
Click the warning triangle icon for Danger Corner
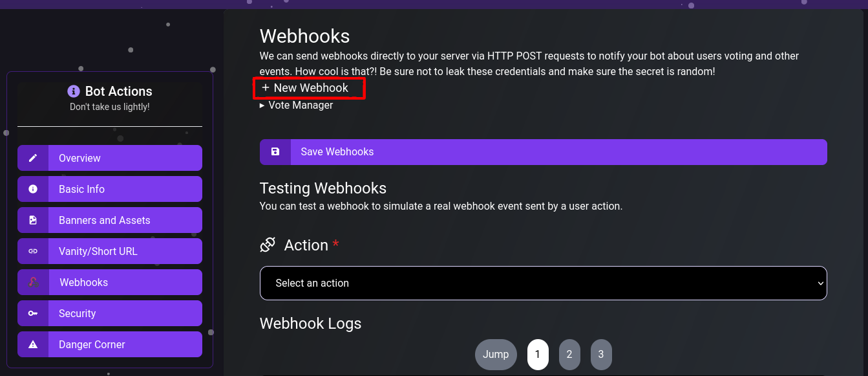(x=33, y=344)
